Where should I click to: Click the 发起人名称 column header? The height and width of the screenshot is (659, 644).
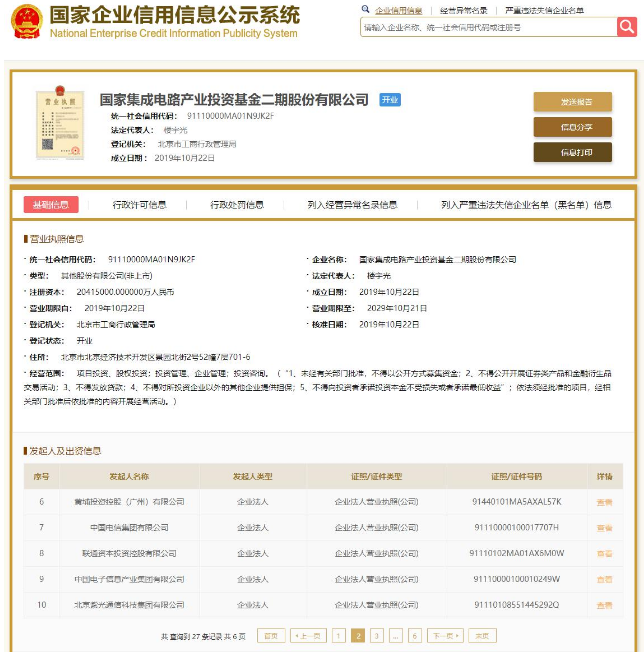pyautogui.click(x=129, y=476)
